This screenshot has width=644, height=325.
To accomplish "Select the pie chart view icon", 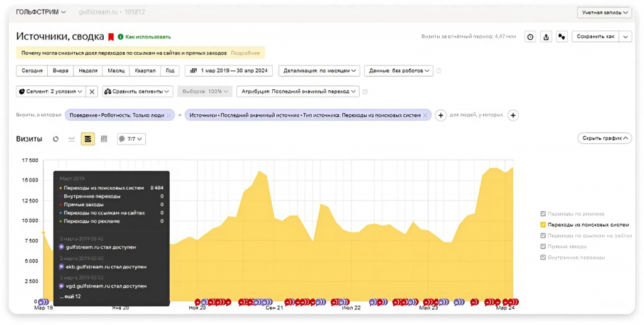I will [56, 139].
